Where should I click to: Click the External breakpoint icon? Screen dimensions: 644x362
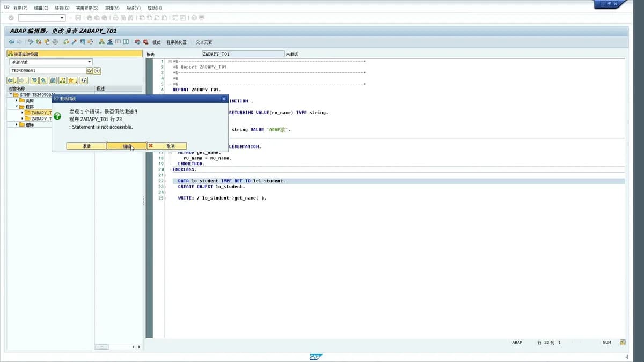(x=145, y=42)
